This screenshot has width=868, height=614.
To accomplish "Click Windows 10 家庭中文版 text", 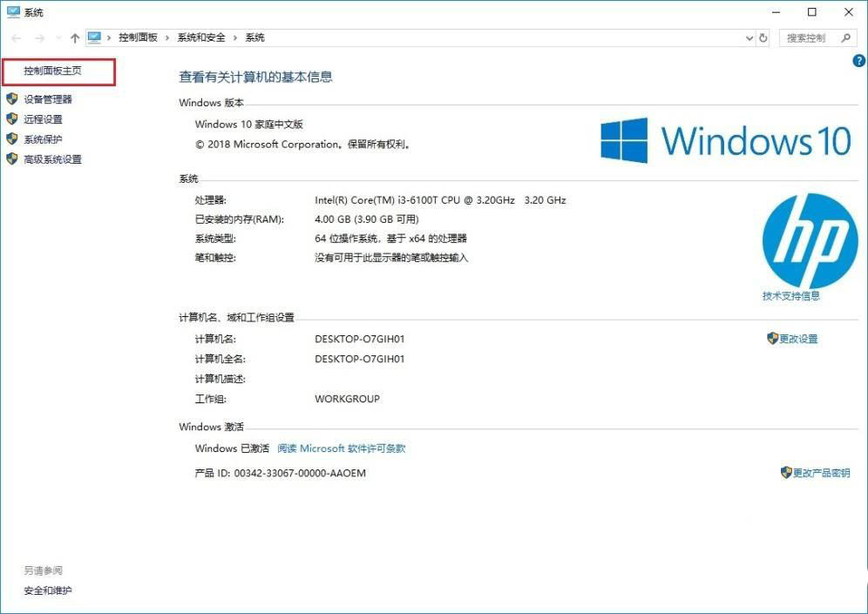I will 248,125.
